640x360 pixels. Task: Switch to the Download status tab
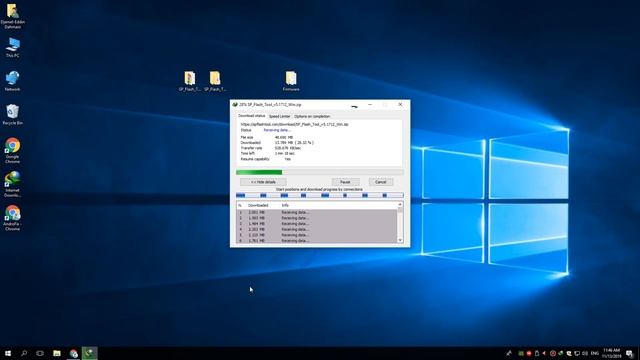point(251,116)
